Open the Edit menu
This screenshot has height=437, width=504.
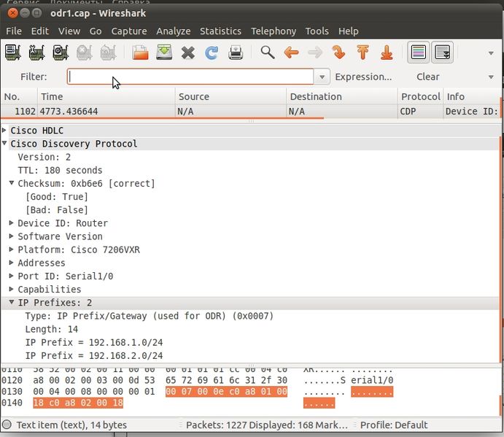[x=40, y=31]
